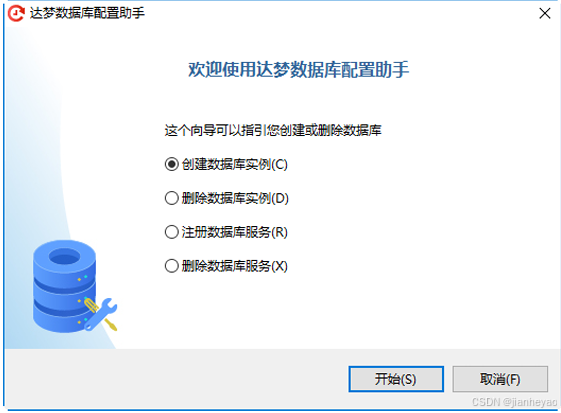Viewport: 561px width, 413px height.
Task: Click the blue database cylinder illustration
Action: (64, 286)
